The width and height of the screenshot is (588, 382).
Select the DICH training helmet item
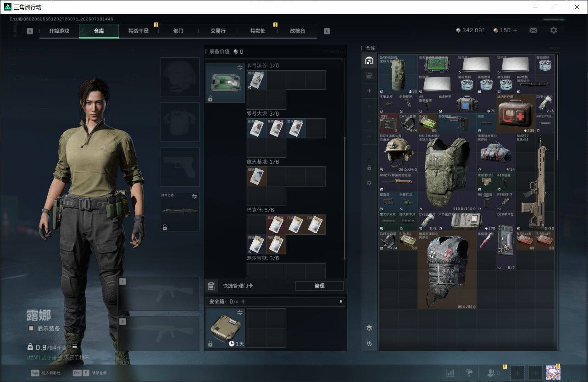click(x=398, y=153)
